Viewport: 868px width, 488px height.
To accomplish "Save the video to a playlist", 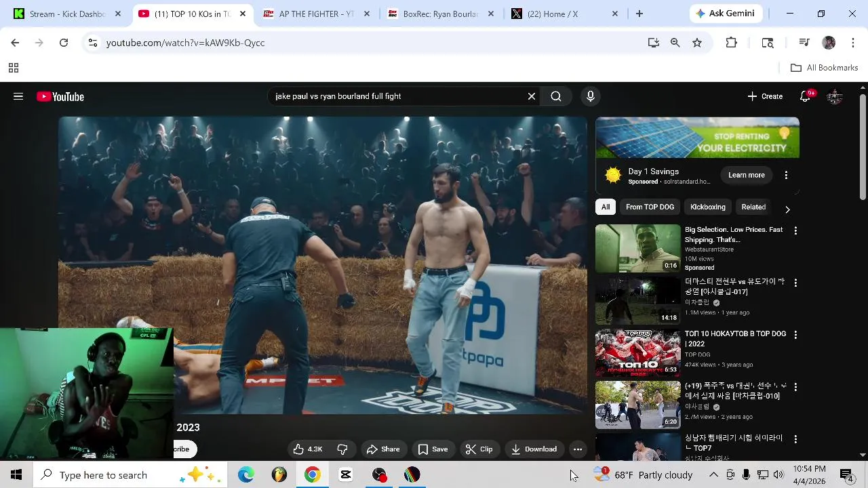I will pyautogui.click(x=433, y=449).
